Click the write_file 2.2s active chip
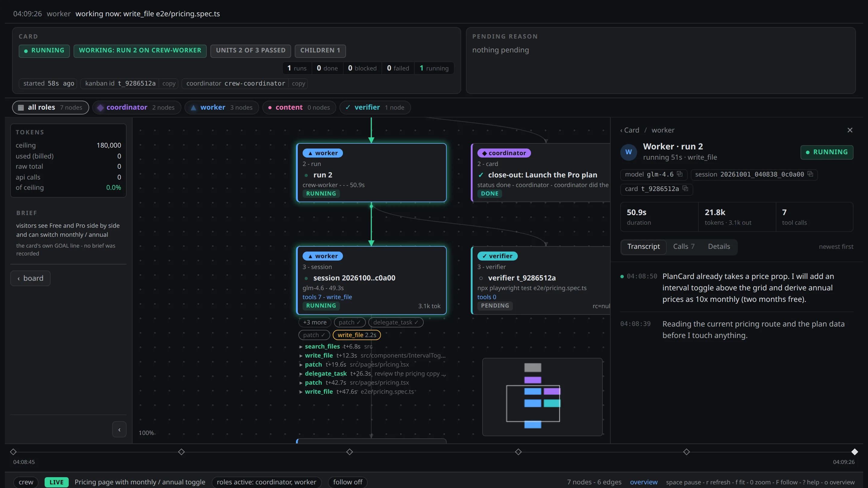The width and height of the screenshot is (868, 488). (357, 335)
